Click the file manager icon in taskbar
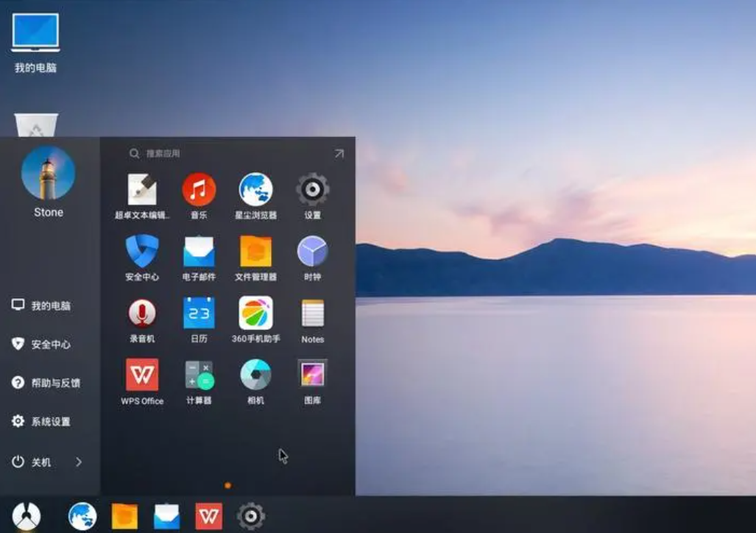This screenshot has width=756, height=533. point(124,517)
